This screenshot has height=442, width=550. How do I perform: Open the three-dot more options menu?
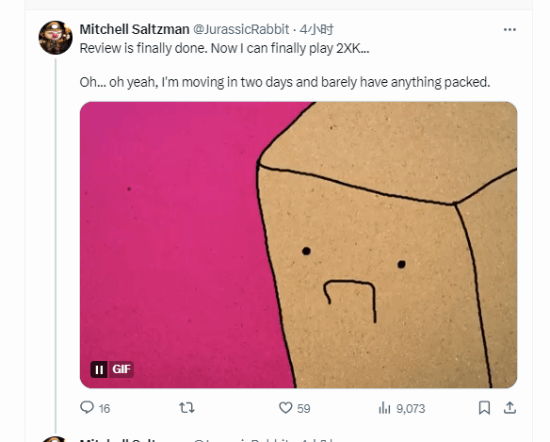(x=510, y=29)
